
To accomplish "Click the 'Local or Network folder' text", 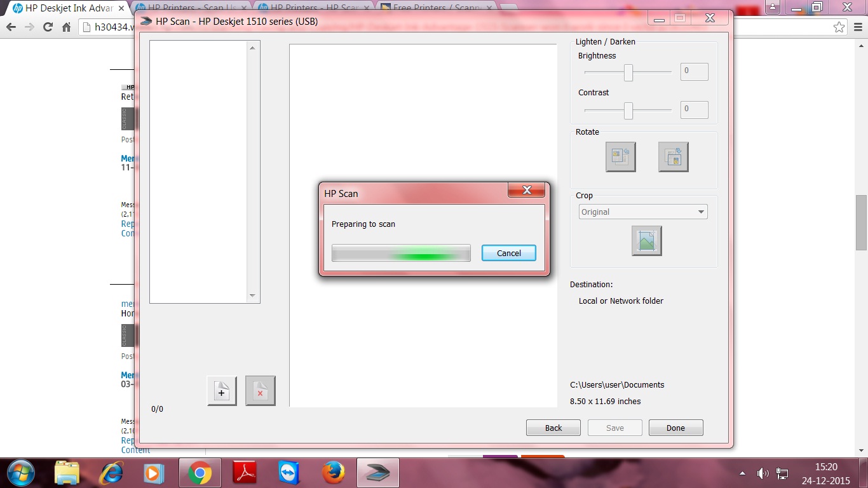I will (x=621, y=301).
